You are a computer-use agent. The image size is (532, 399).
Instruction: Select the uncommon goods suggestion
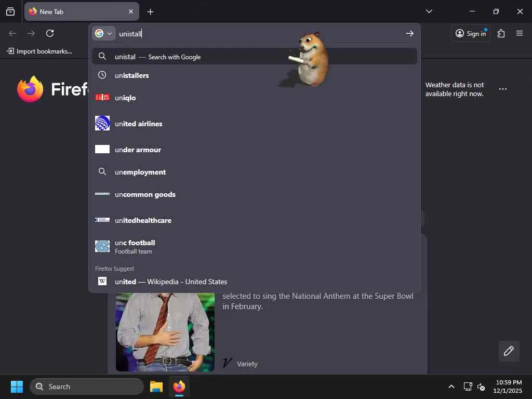[255, 194]
